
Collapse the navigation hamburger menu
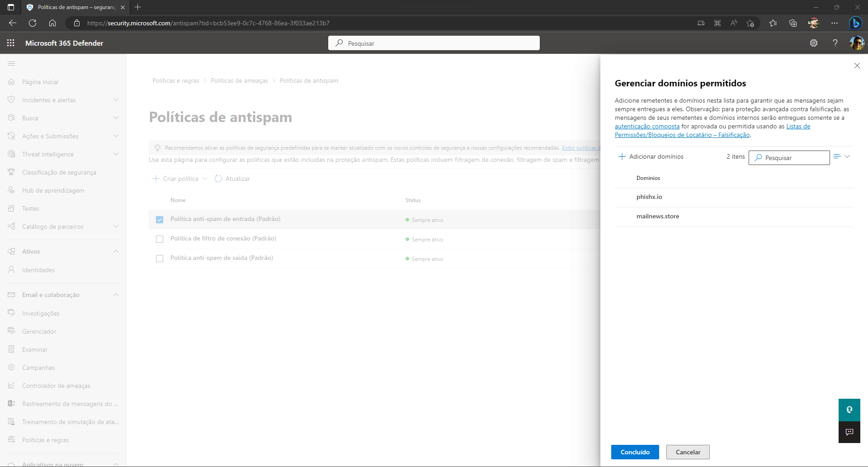coord(11,64)
